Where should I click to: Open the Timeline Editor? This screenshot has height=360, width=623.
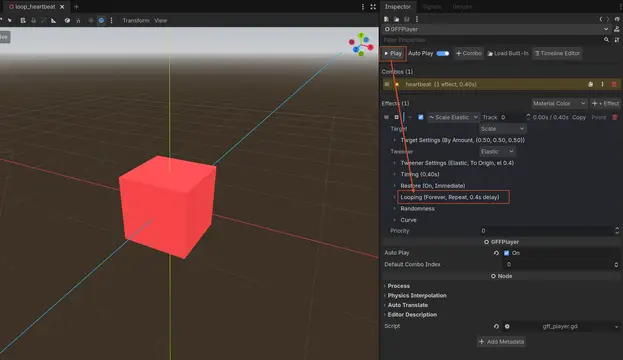point(557,53)
